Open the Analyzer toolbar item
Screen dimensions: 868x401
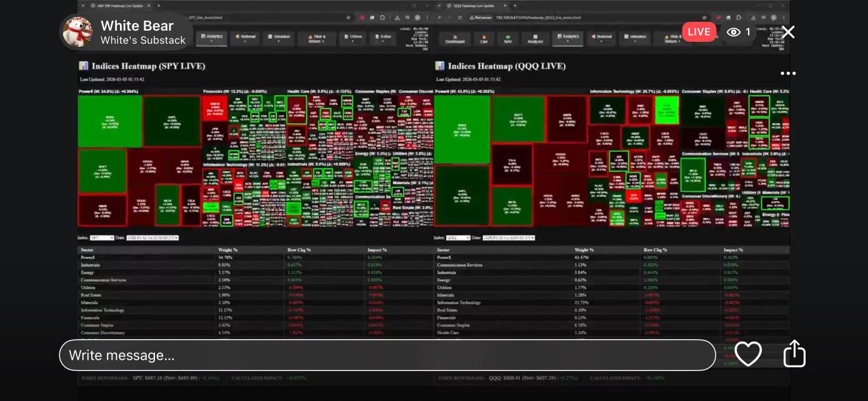pyautogui.click(x=536, y=39)
